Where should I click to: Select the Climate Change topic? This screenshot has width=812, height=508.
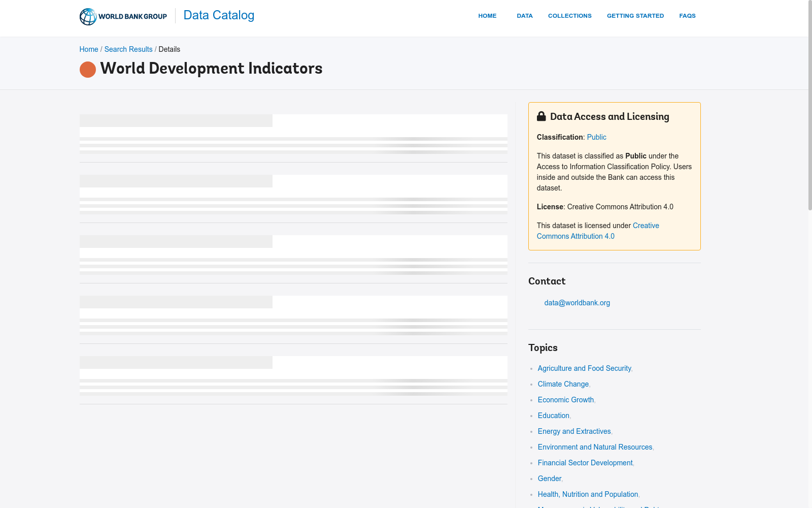(563, 384)
